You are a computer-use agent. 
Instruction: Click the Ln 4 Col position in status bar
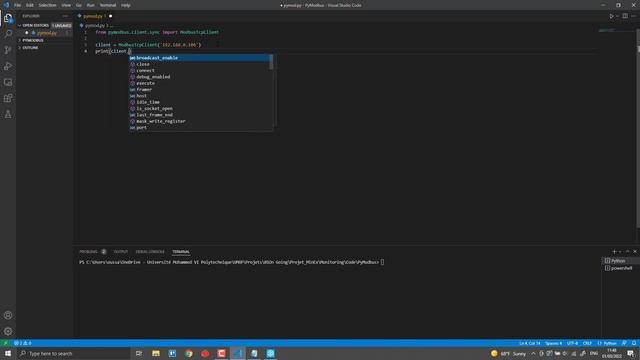(x=530, y=343)
